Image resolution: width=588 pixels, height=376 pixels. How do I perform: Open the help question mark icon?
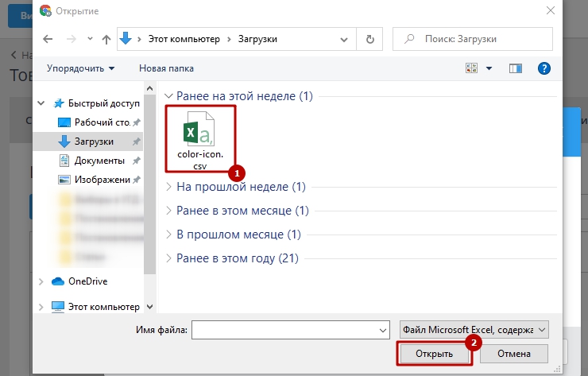(x=544, y=68)
